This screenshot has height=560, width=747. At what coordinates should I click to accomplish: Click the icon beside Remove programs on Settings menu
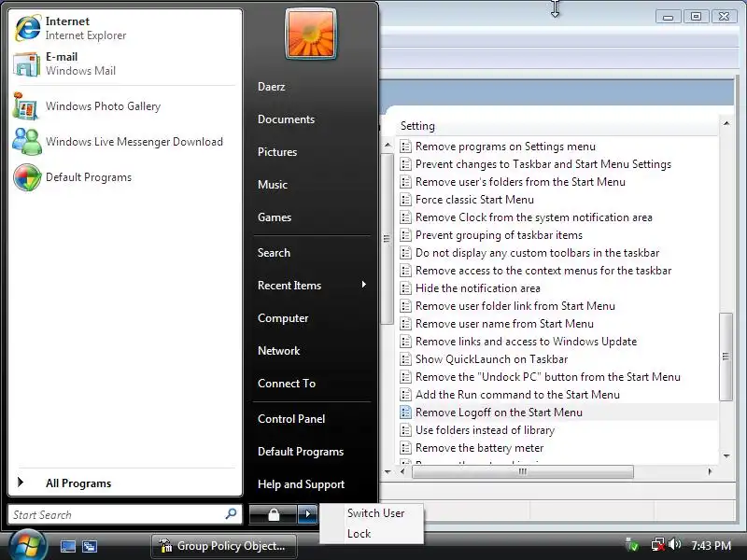[405, 147]
